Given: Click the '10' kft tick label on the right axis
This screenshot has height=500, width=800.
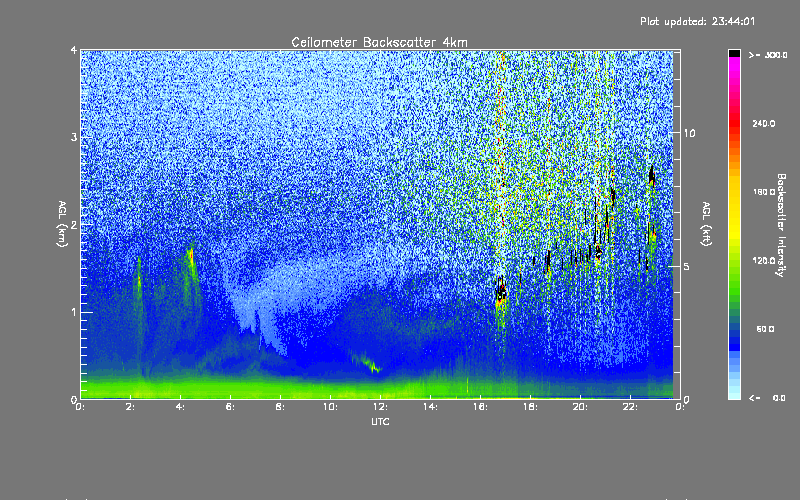Looking at the screenshot, I should (689, 133).
